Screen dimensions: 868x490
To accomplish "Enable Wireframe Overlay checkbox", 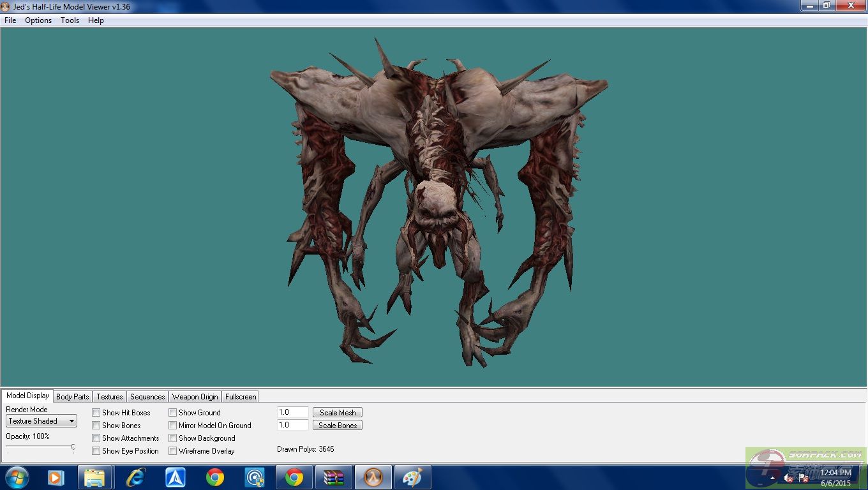I will [x=173, y=451].
